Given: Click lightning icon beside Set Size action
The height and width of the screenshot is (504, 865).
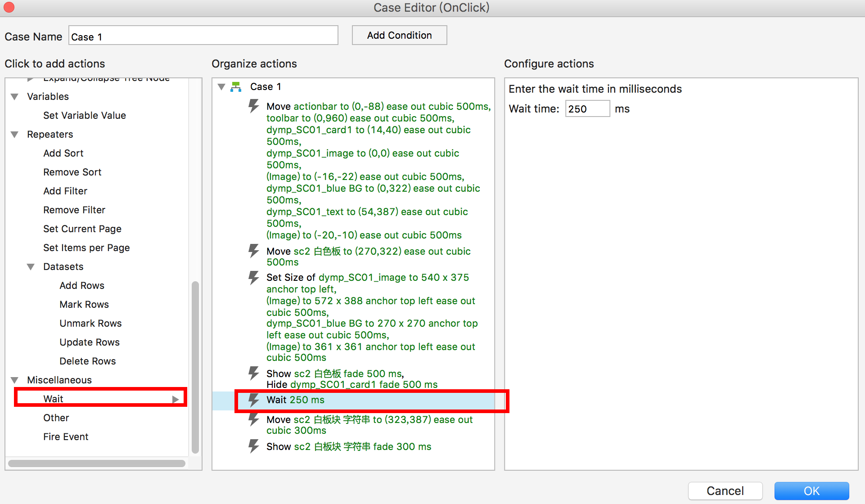Looking at the screenshot, I should tap(254, 277).
